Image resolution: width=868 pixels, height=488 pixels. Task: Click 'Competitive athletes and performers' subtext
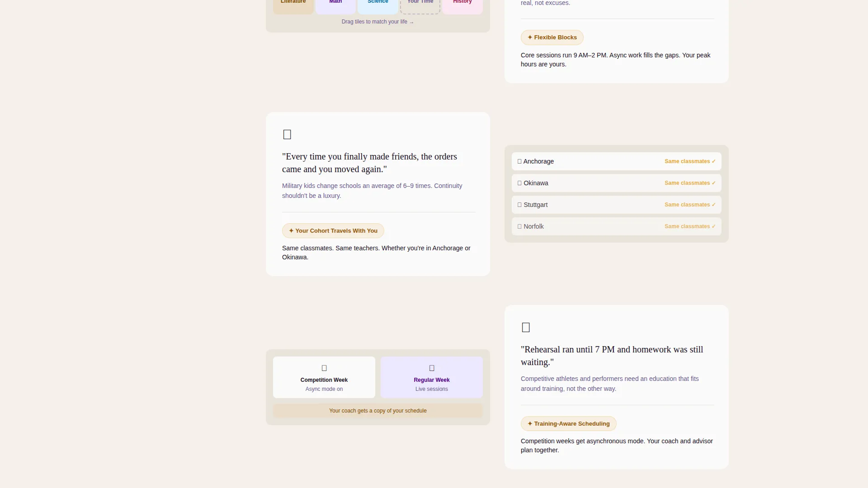[x=610, y=384]
